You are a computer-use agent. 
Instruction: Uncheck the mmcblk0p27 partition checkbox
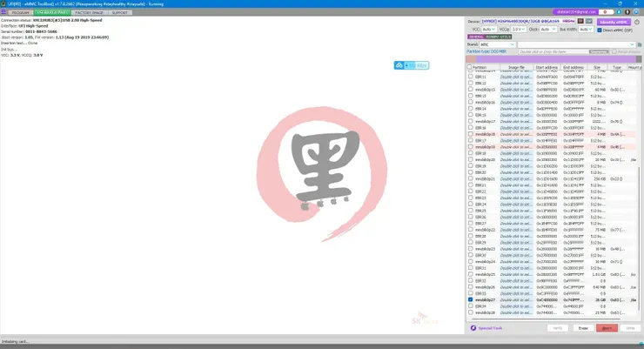tap(470, 299)
